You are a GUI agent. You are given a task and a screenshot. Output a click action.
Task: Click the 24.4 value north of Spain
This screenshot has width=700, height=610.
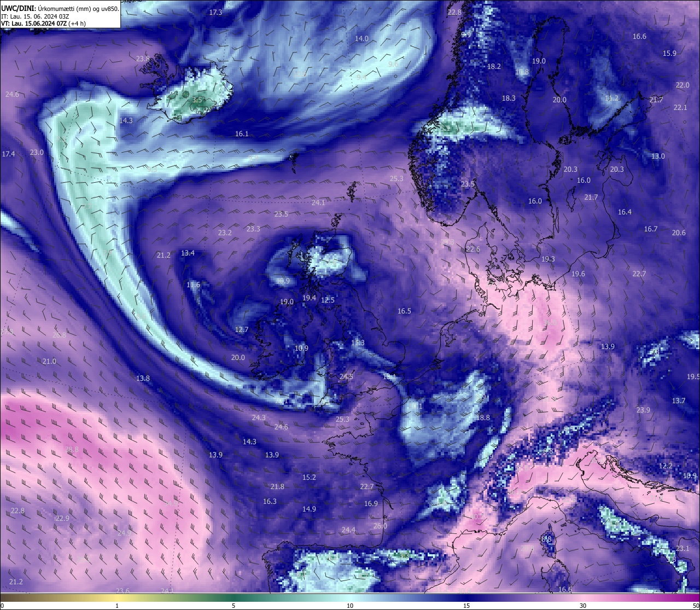coord(348,530)
